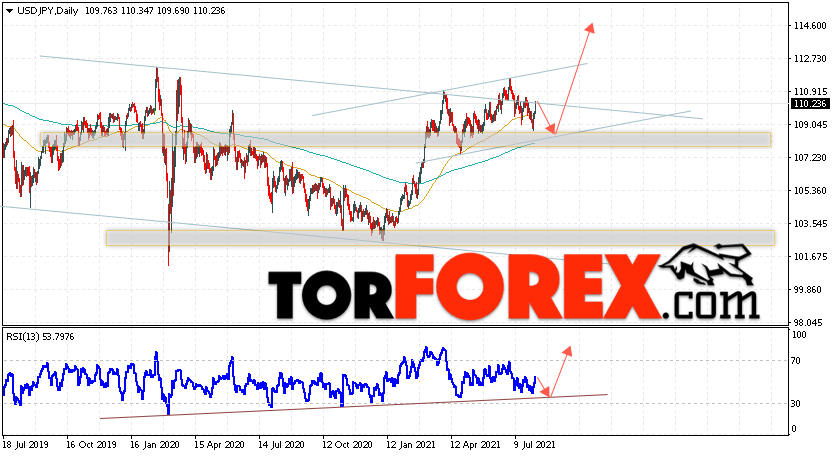Image resolution: width=834 pixels, height=456 pixels.
Task: Select the low price value 109.690
Action: click(x=172, y=11)
